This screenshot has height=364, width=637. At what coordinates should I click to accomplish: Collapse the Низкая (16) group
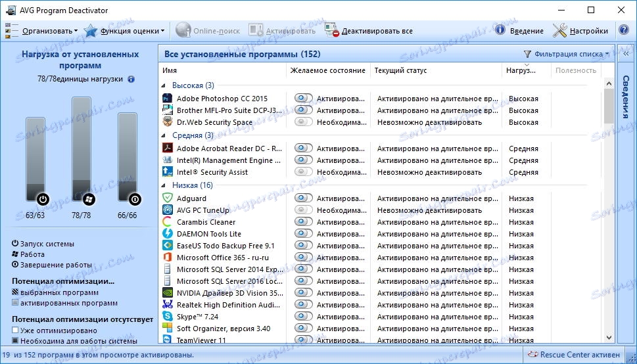click(164, 186)
